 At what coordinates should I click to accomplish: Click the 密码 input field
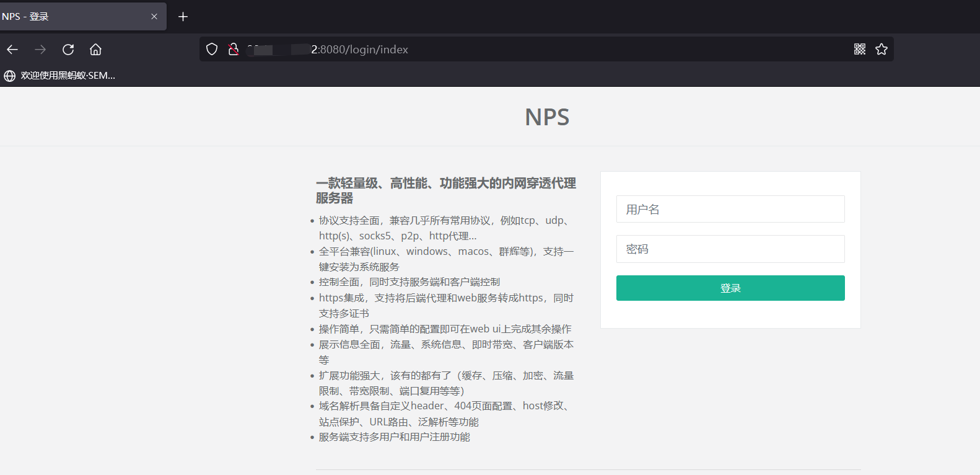click(730, 249)
